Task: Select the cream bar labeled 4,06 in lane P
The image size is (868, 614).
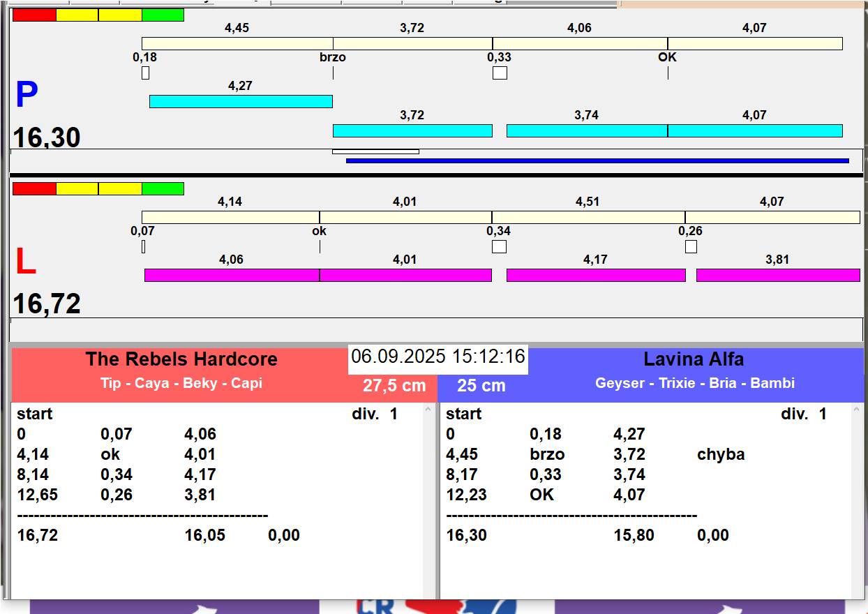Action: (580, 44)
